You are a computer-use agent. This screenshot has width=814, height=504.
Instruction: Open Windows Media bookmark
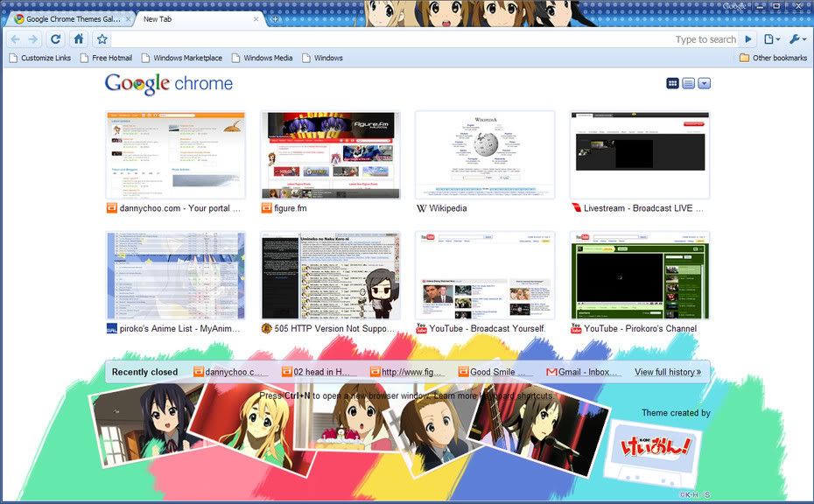tap(263, 58)
